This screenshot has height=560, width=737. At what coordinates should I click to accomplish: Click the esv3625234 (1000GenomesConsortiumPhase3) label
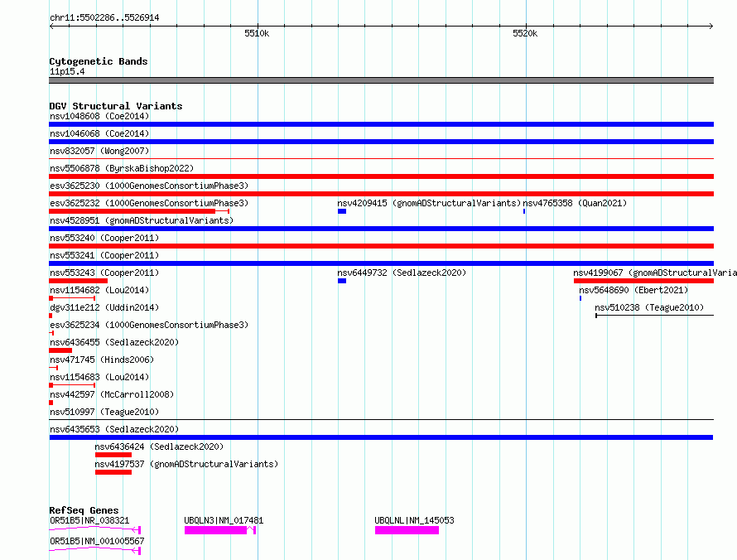click(x=149, y=325)
